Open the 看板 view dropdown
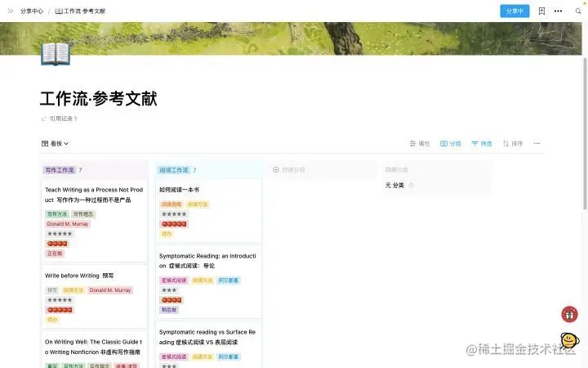Viewport: 588px width, 368px height. pos(56,143)
